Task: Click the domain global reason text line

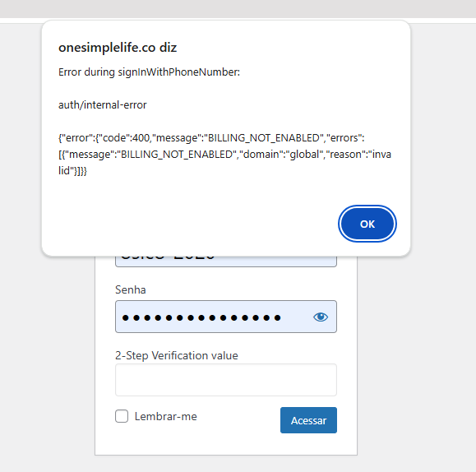Action: click(224, 155)
